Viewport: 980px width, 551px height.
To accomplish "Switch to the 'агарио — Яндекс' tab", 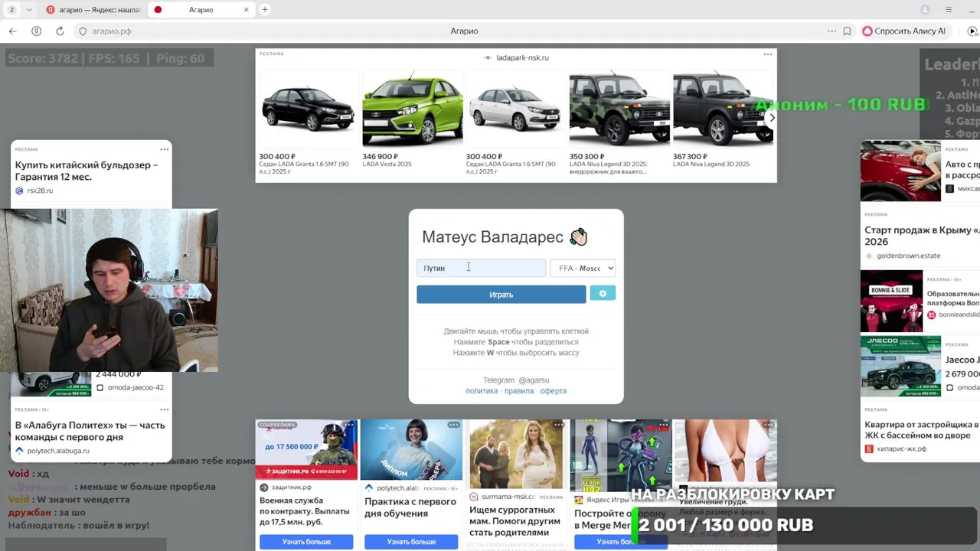I will pos(93,9).
